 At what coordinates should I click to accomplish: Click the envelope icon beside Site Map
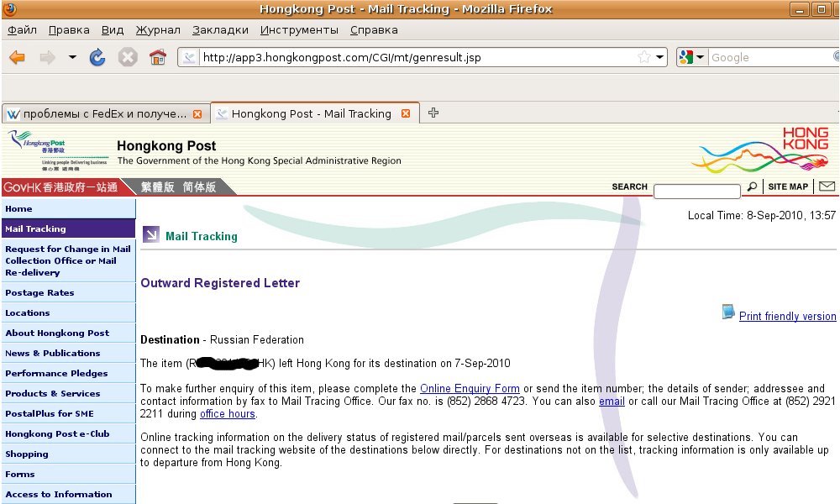tap(827, 186)
